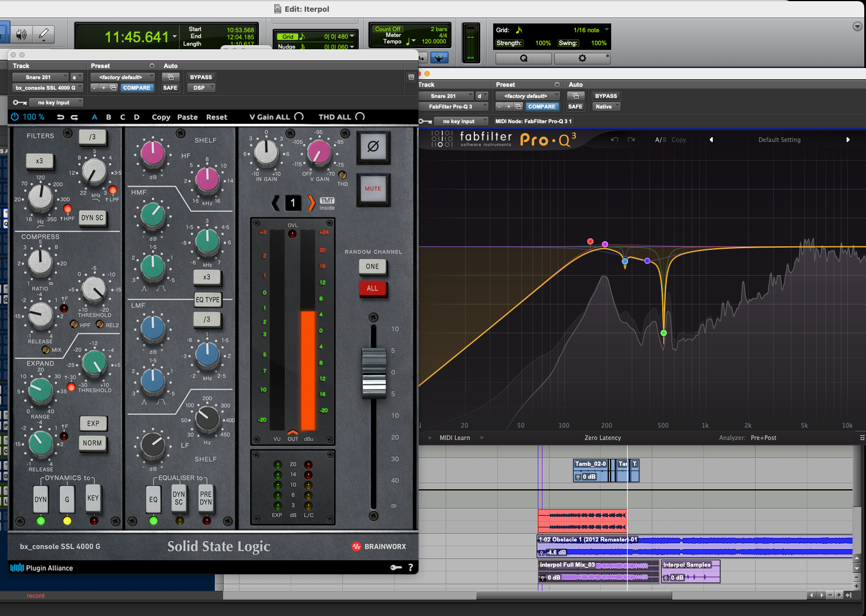
Task: Click the speaker Scrubber tool icon
Action: 22,35
